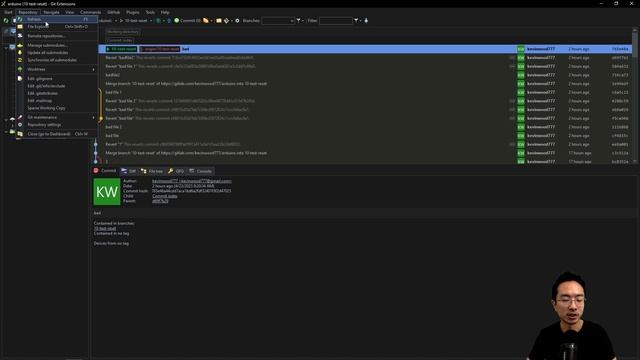640x360 pixels.
Task: Click the funnel icon beside the Branches box
Action: pyautogui.click(x=298, y=20)
